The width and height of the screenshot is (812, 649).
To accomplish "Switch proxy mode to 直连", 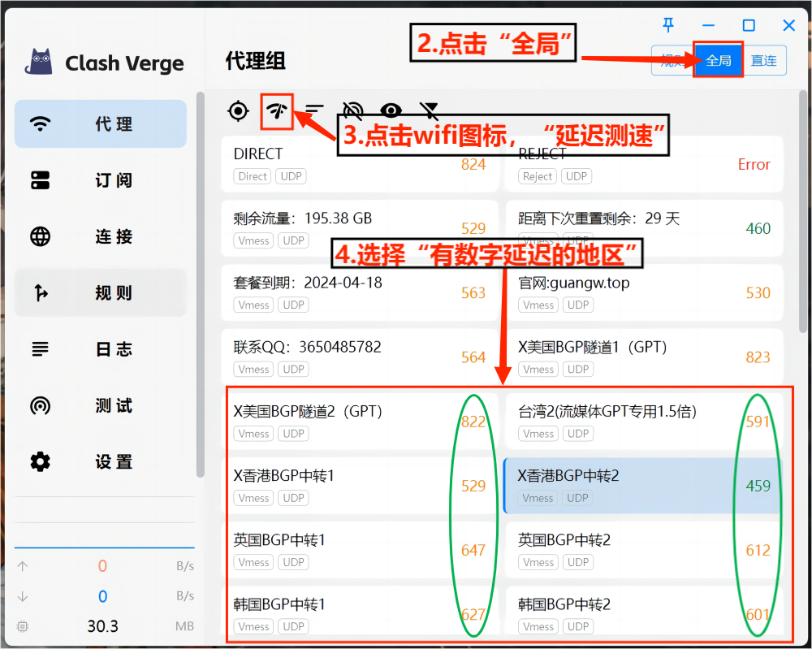I will click(763, 61).
